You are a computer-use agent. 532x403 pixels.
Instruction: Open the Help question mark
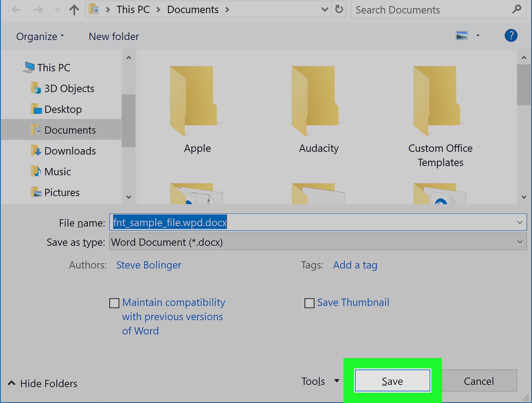(x=511, y=36)
